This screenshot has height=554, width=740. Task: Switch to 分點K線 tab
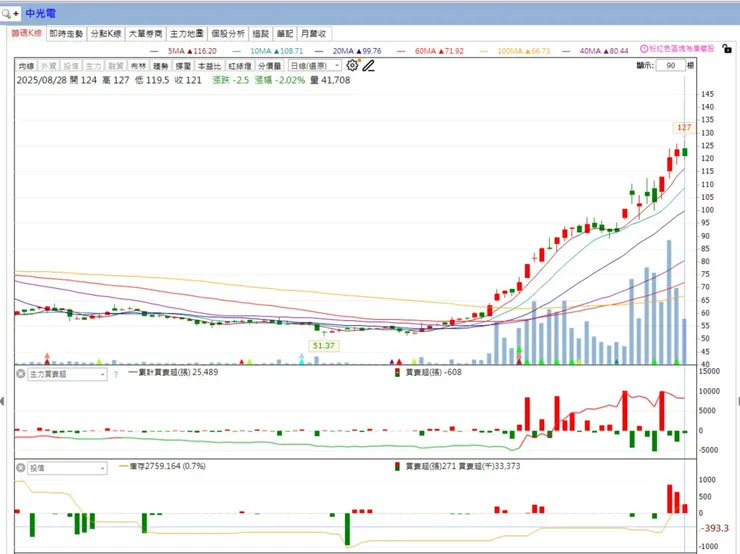tap(106, 34)
